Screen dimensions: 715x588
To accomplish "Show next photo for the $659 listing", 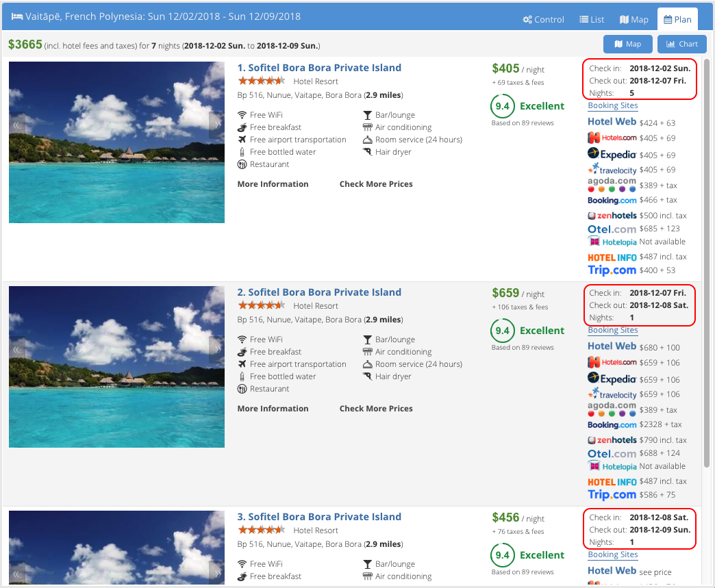I will [217, 350].
